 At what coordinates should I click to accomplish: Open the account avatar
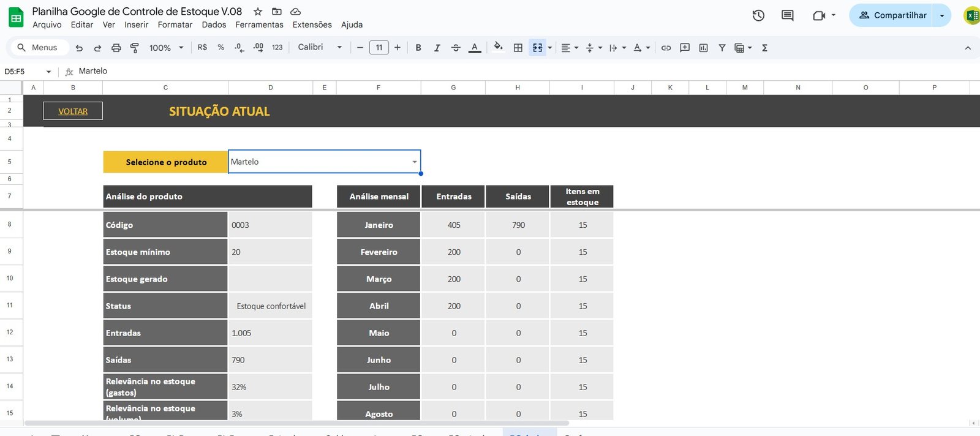tap(972, 15)
